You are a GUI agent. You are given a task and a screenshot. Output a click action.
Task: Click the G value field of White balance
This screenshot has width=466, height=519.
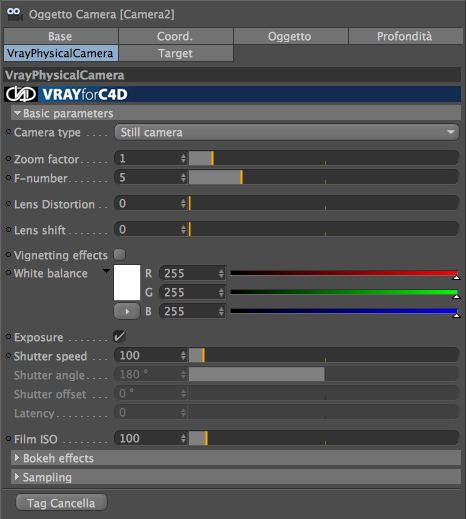click(188, 293)
